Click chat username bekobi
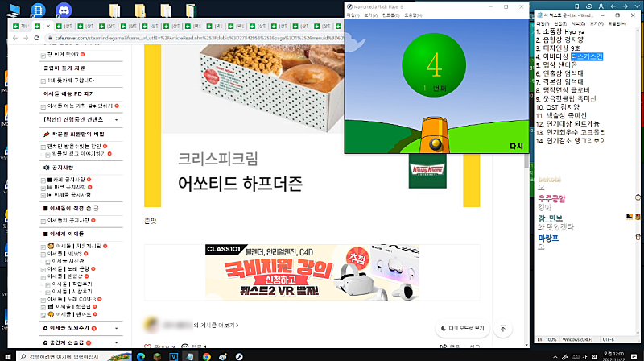 [550, 179]
